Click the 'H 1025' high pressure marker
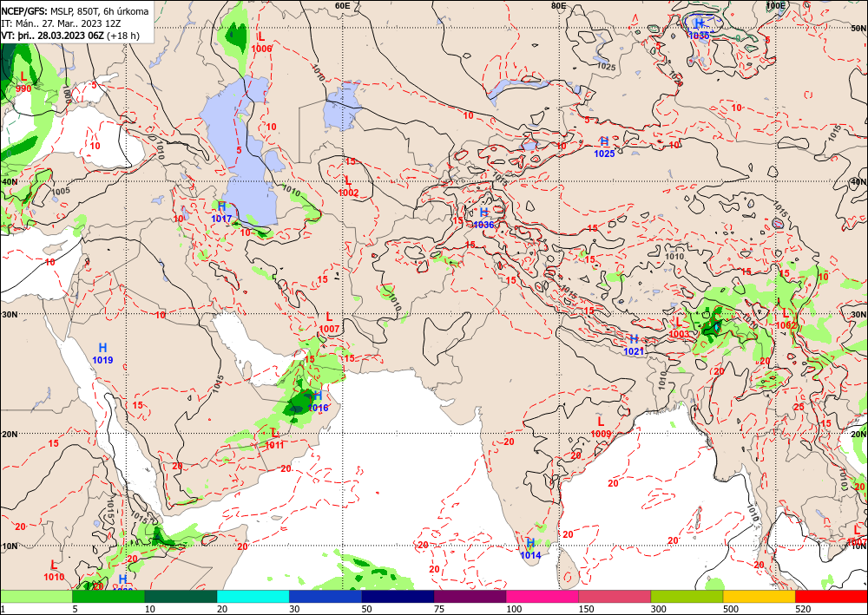Image resolution: width=868 pixels, height=615 pixels. [604, 147]
